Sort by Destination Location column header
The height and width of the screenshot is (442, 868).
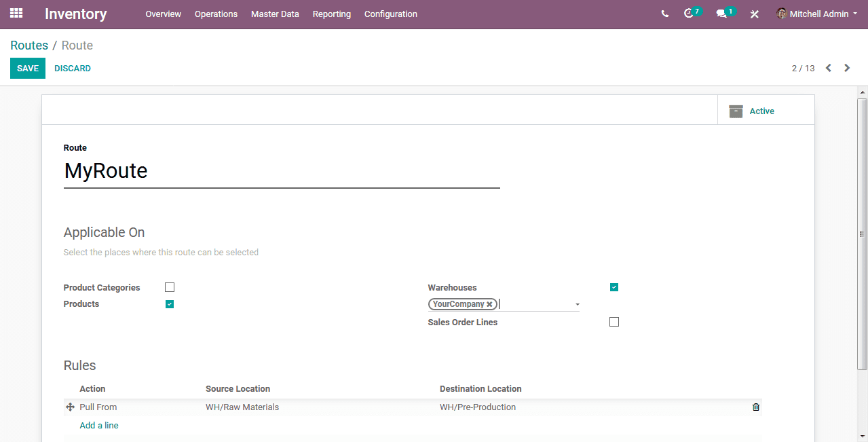480,389
